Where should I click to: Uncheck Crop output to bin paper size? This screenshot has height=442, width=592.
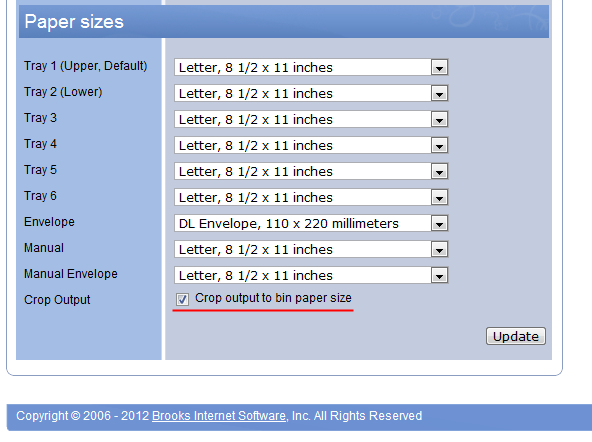pyautogui.click(x=182, y=299)
